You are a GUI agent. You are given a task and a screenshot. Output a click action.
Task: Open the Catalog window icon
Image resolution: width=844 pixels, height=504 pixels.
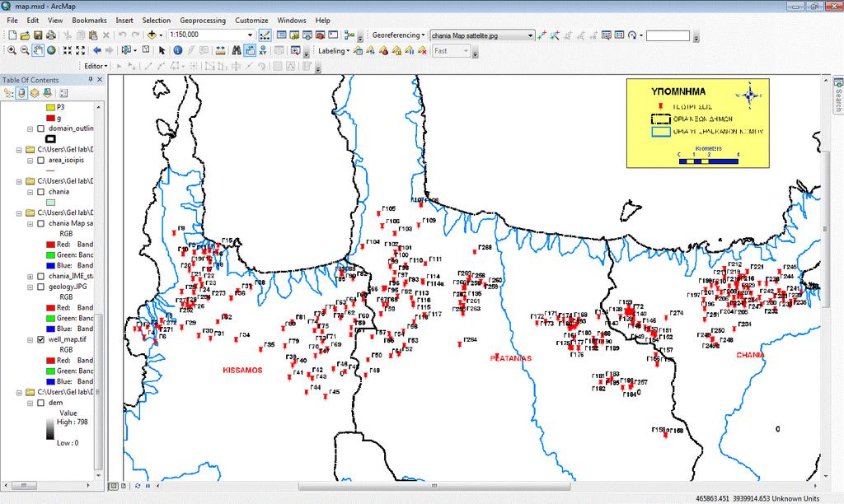click(x=294, y=35)
